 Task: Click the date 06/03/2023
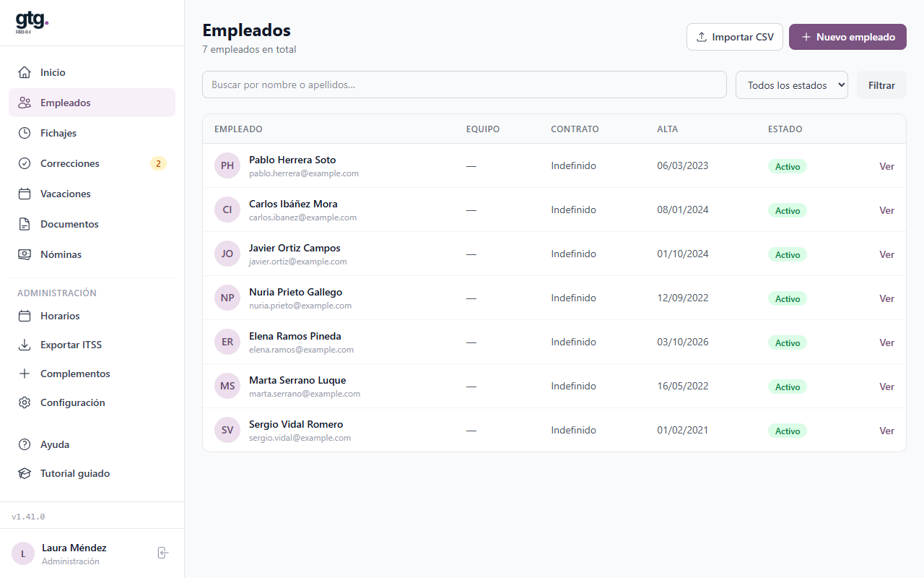pos(683,165)
